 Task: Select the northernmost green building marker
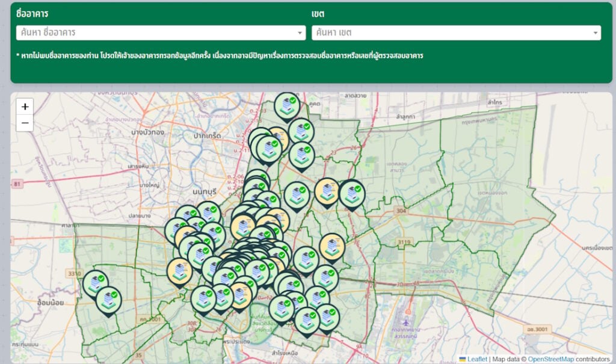[287, 105]
